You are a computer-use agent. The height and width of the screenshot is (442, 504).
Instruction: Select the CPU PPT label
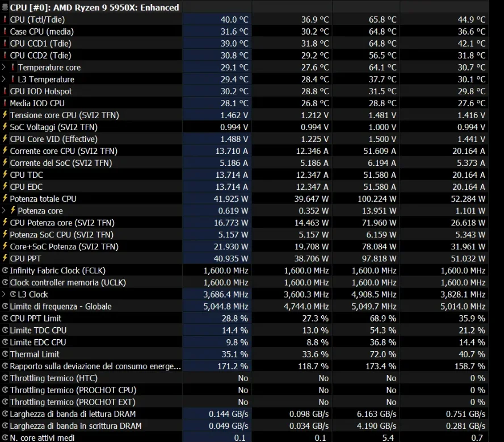coord(26,258)
